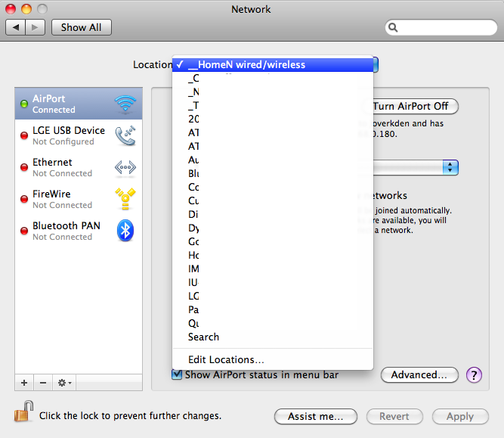Click the red status dot beside Bluetooth PAN

(24, 231)
